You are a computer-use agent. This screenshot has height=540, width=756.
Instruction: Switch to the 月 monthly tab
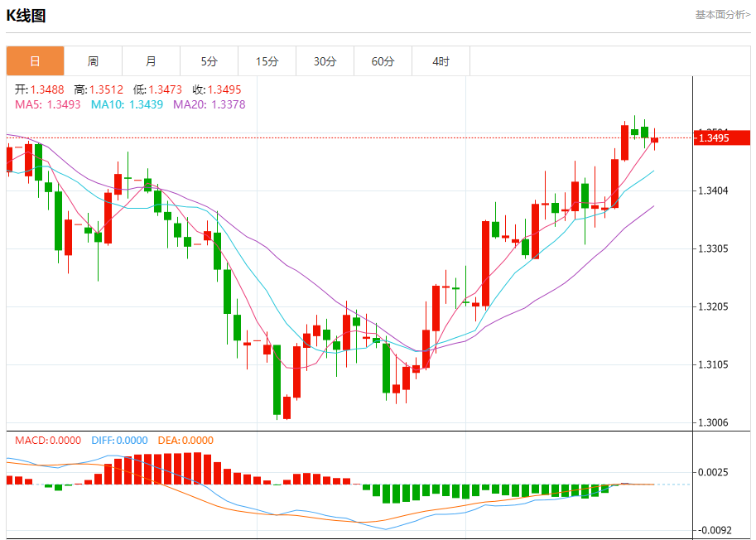pyautogui.click(x=151, y=61)
